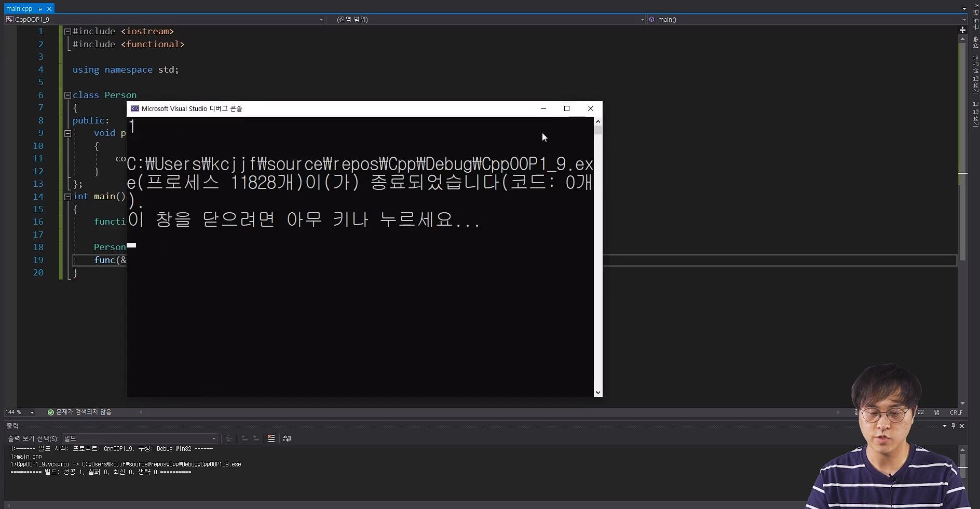Pin the main.cpp document tab
The height and width of the screenshot is (509, 980).
click(40, 9)
